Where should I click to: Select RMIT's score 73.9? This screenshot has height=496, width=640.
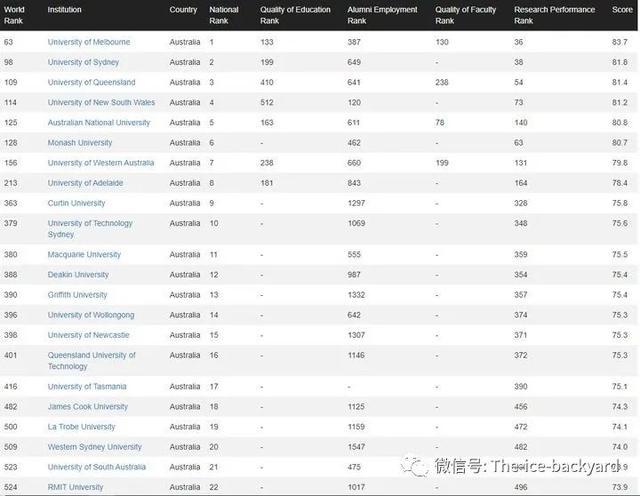point(620,487)
